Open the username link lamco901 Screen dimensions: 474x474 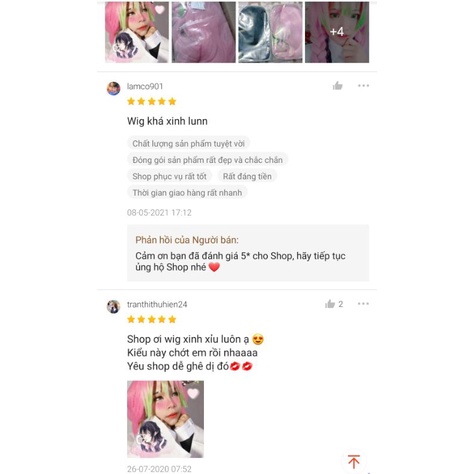click(145, 86)
